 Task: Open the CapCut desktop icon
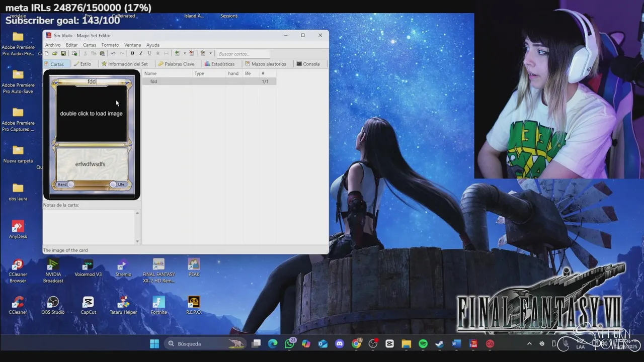point(88,306)
